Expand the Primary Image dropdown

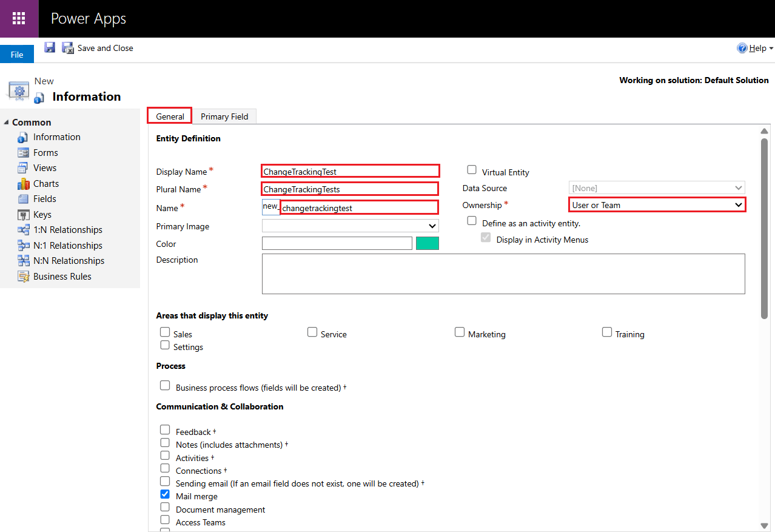(350, 226)
